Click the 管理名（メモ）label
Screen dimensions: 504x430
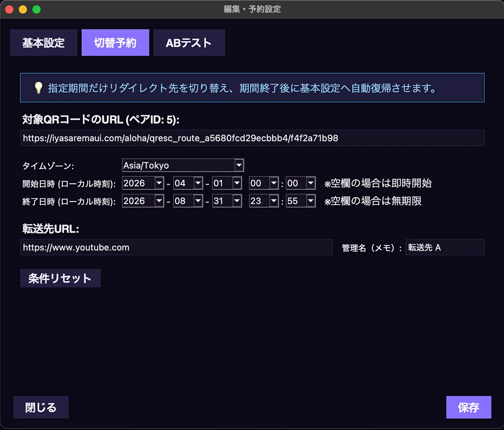pos(372,248)
